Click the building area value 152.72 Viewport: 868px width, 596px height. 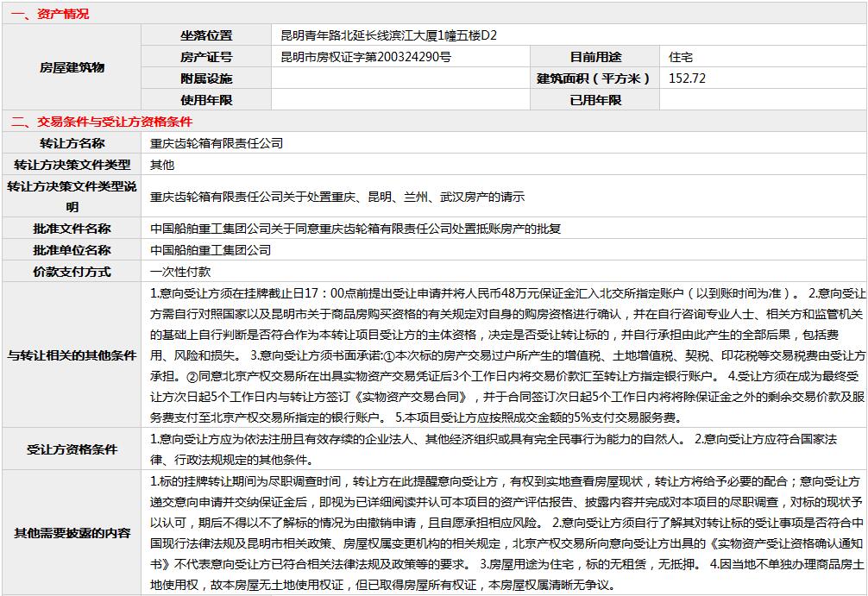pos(688,78)
